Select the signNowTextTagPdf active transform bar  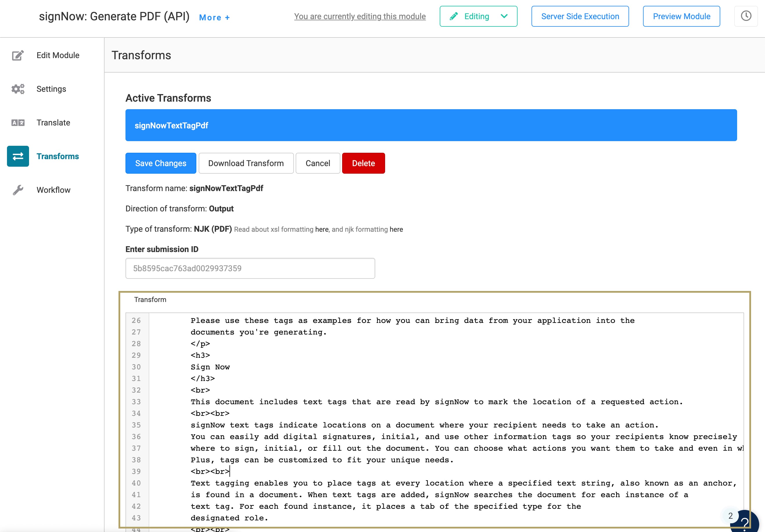[x=431, y=125]
